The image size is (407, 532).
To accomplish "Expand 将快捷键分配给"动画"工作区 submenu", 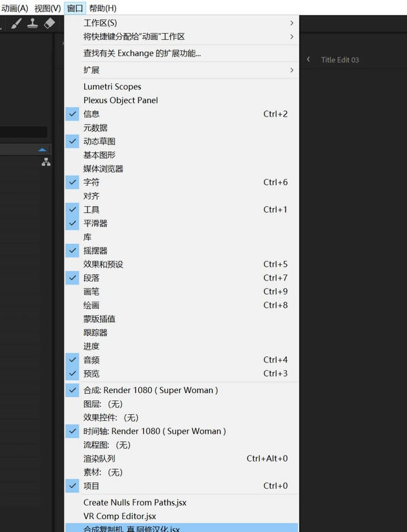I will click(182, 37).
